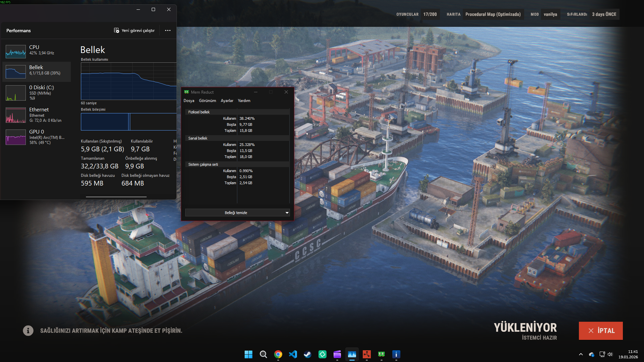Open the Windows Start menu

(x=248, y=354)
